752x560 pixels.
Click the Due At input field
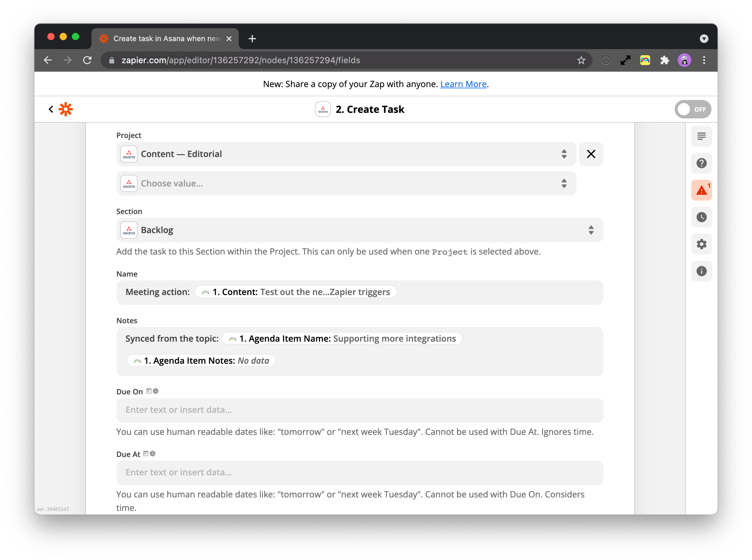pos(359,473)
